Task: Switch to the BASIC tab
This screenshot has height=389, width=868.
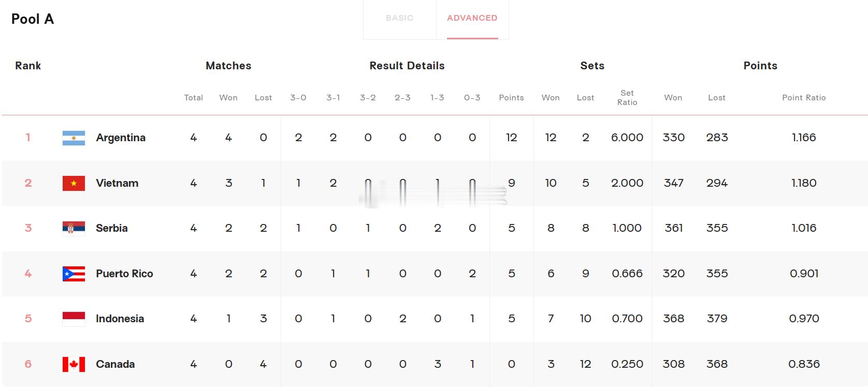Action: [400, 18]
